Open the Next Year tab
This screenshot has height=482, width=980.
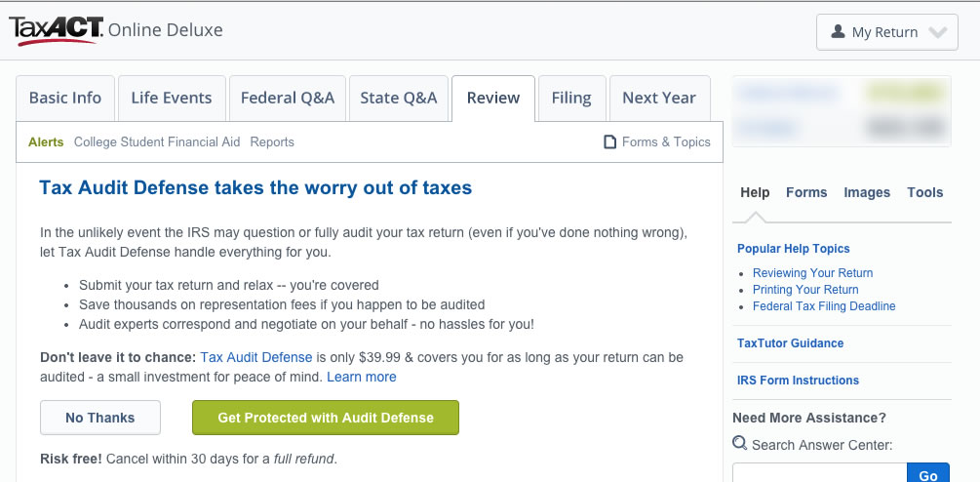coord(659,99)
